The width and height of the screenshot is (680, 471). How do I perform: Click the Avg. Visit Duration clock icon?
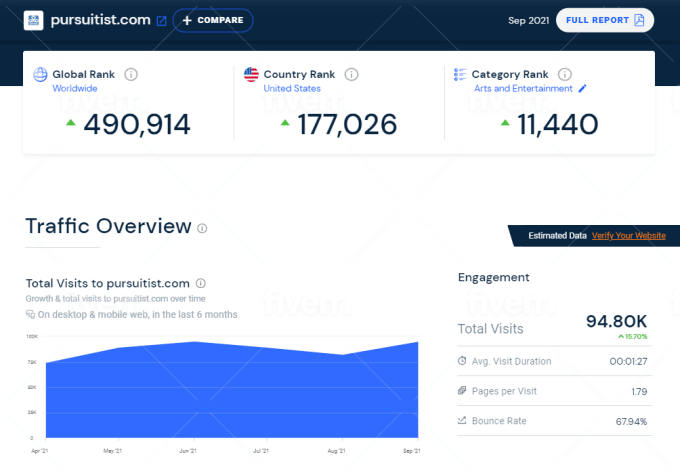click(x=462, y=361)
